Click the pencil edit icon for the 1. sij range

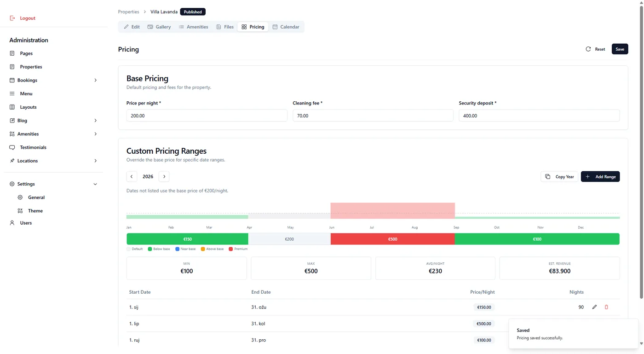pos(594,307)
